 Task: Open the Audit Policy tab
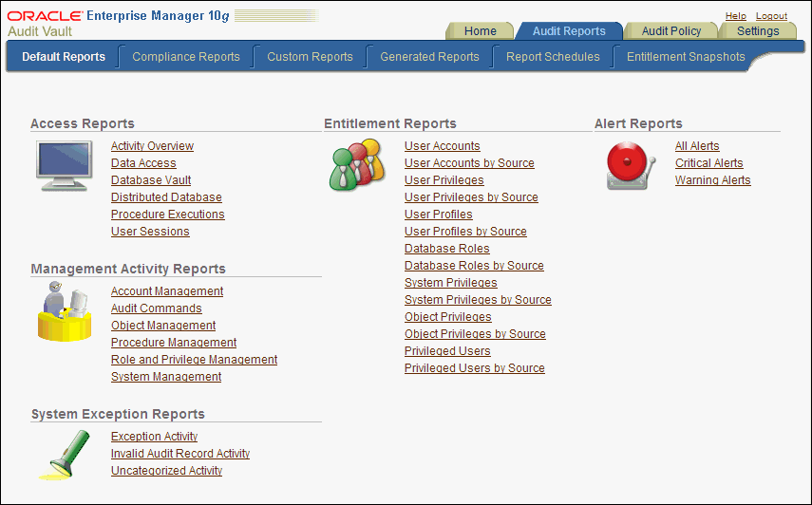(x=671, y=31)
